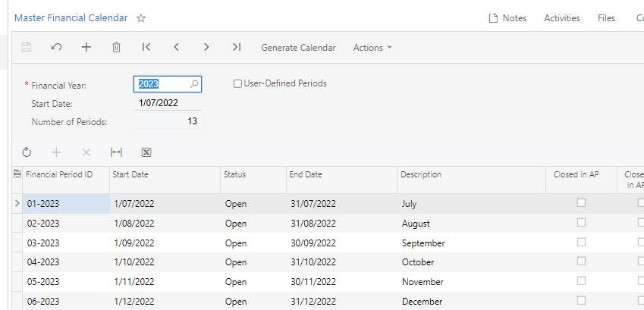Expand the 01-2023 row indicator arrow
The height and width of the screenshot is (310, 644).
click(x=17, y=204)
